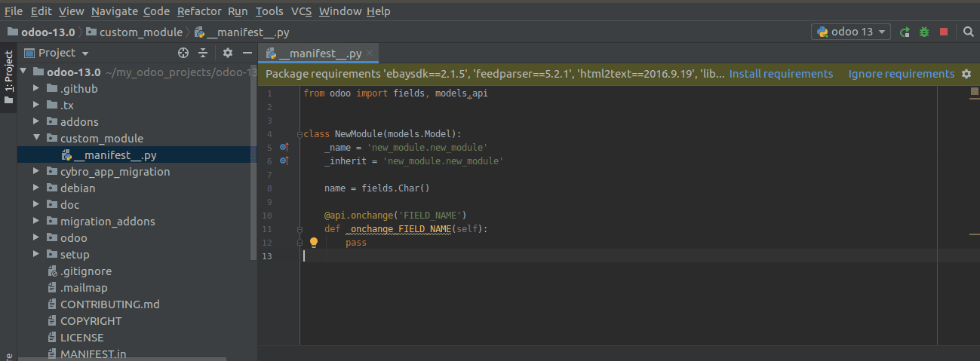The height and width of the screenshot is (361, 980).
Task: Click odoo-13.0 breadcrumb in navigation bar
Action: tap(41, 32)
